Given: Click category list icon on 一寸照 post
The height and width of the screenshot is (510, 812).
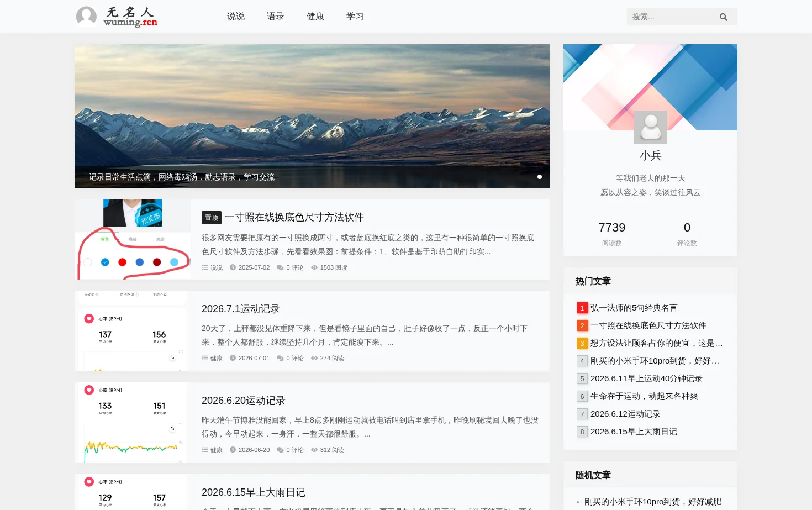Looking at the screenshot, I should pyautogui.click(x=204, y=267).
